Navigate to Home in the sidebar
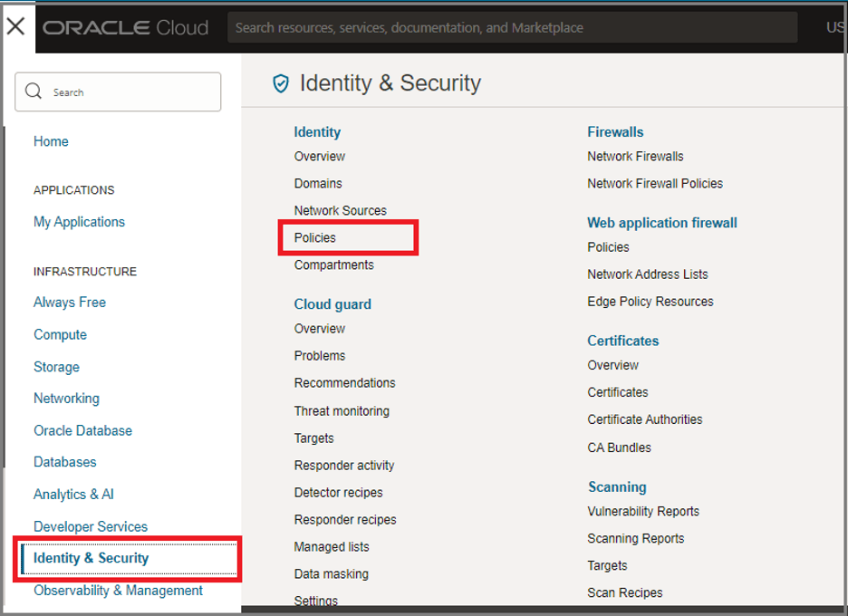Viewport: 848px width, 616px height. [51, 141]
